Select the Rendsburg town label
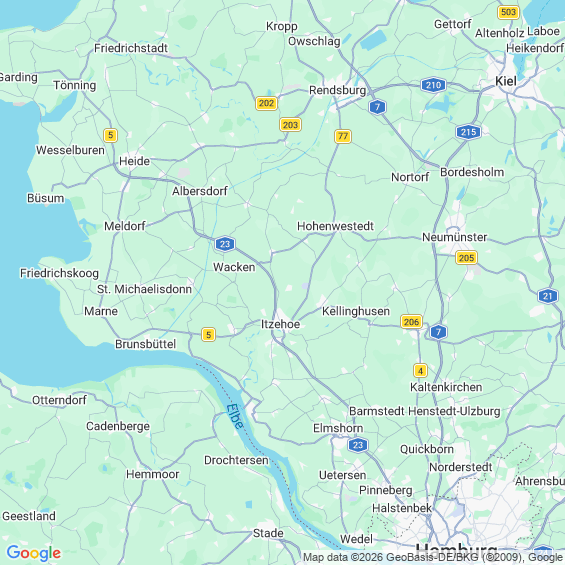565x565 pixels. click(x=338, y=90)
